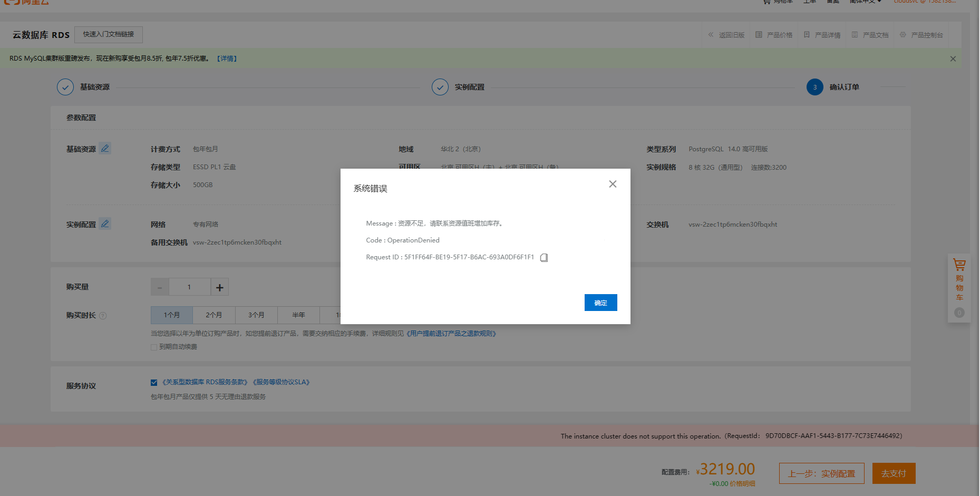980x496 pixels.
Task: Click the purchase quantity input field
Action: pos(189,287)
